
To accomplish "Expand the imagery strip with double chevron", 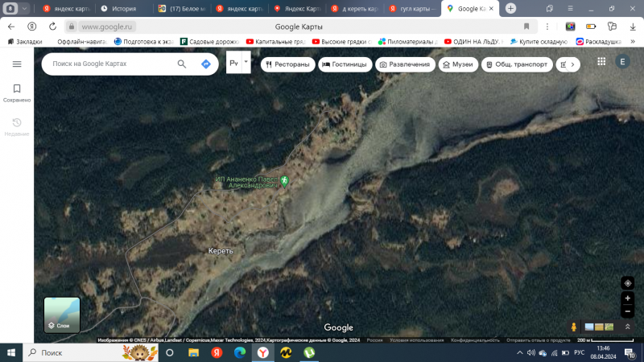I will coord(629,327).
